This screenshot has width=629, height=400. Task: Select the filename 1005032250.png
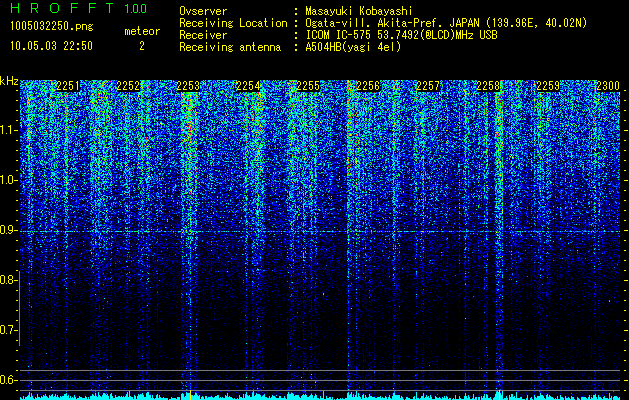[x=52, y=27]
